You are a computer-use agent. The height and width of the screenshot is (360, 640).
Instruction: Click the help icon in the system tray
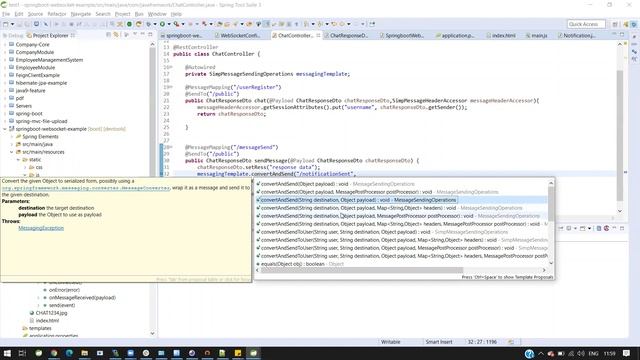click(529, 353)
